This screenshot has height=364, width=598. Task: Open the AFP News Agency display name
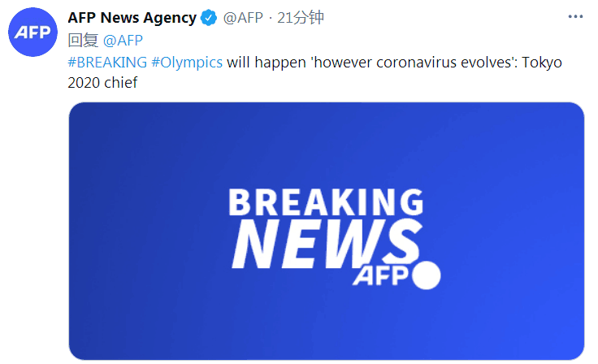point(132,18)
